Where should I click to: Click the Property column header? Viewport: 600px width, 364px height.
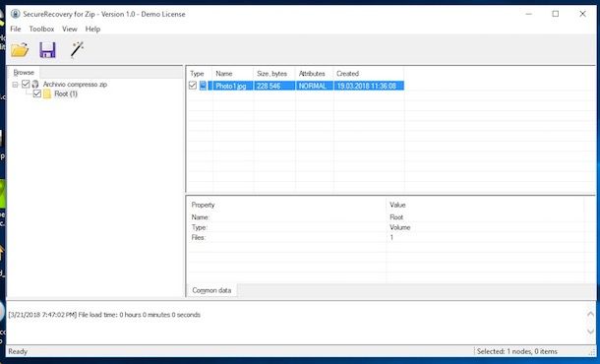[286, 205]
